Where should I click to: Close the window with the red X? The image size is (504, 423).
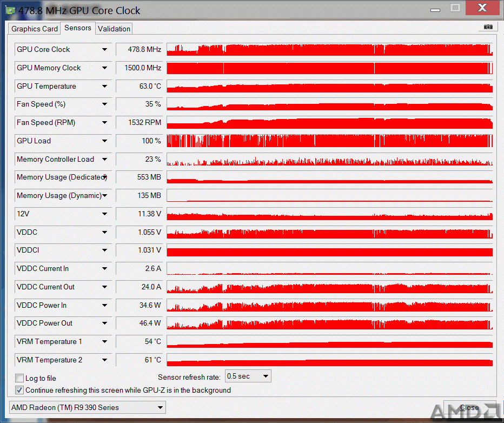click(x=482, y=8)
